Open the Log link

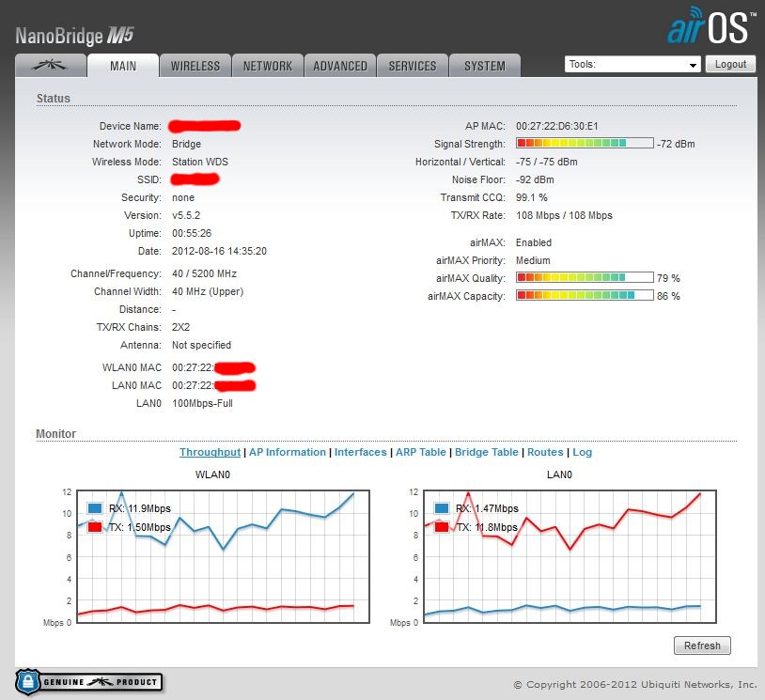[x=582, y=452]
